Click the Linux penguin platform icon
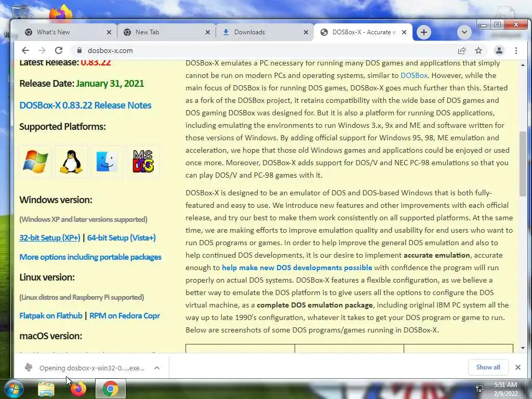532x399 pixels. click(71, 162)
